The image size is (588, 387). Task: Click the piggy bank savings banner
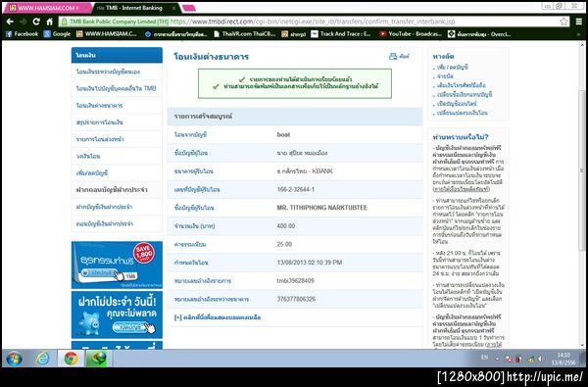point(117,314)
